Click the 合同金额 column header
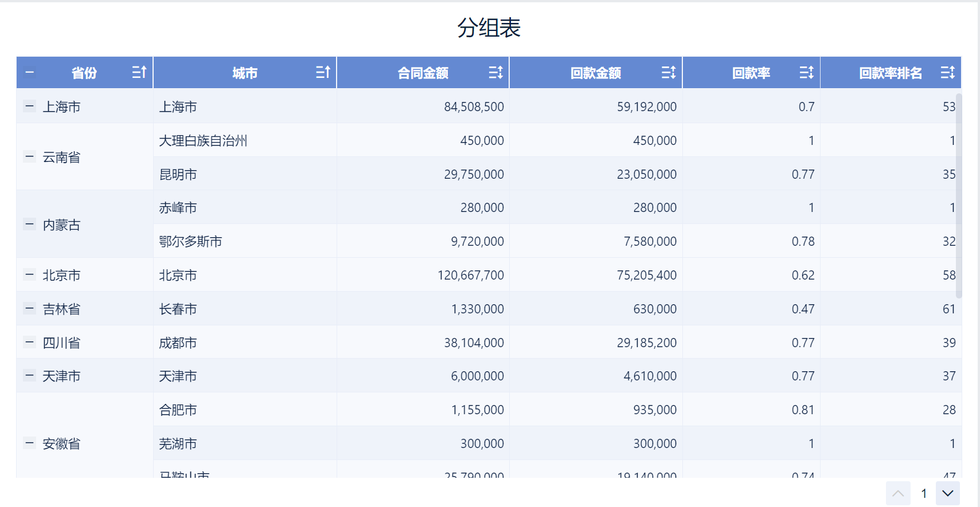The width and height of the screenshot is (980, 507). (x=423, y=73)
